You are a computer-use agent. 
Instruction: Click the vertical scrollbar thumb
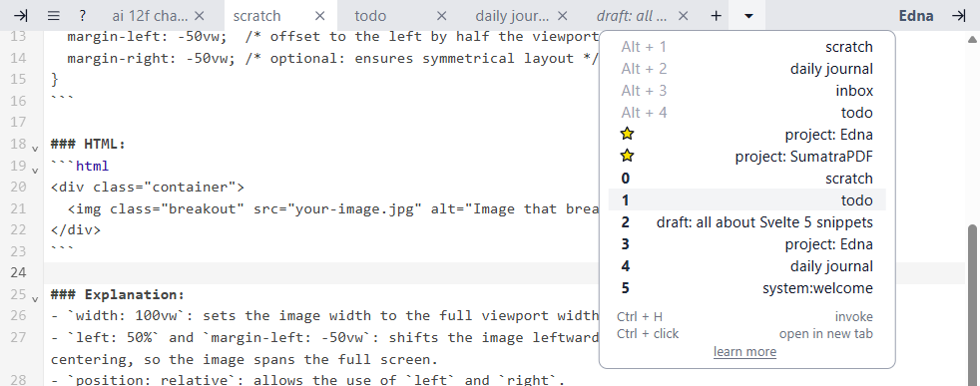point(972,300)
